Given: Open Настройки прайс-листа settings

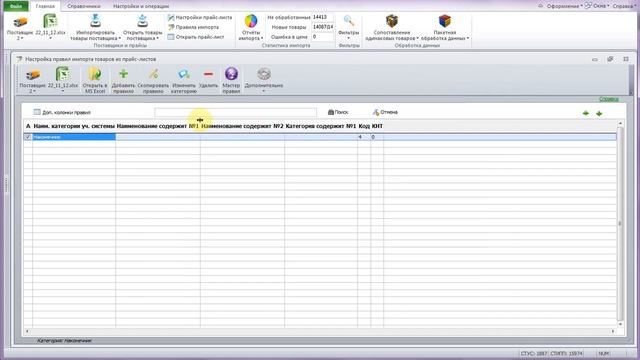Looking at the screenshot, I should click(200, 18).
